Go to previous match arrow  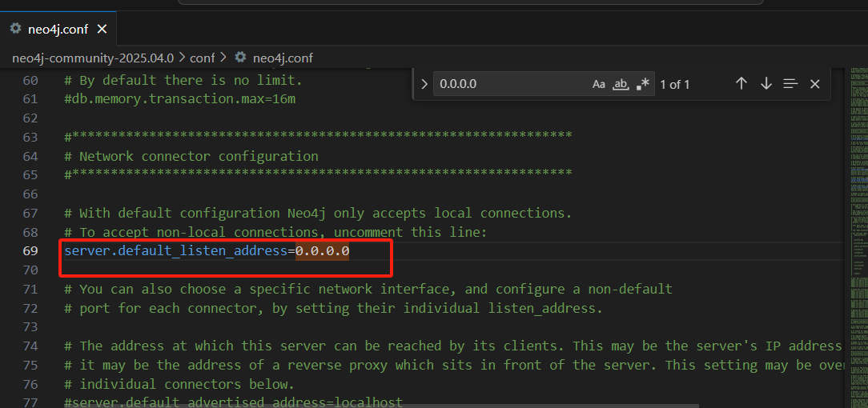(741, 83)
